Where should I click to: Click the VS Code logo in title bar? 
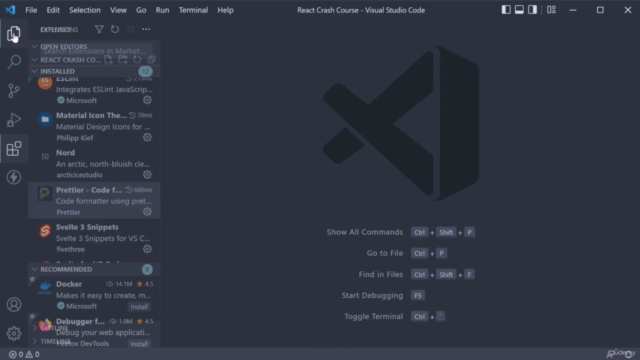(x=11, y=10)
